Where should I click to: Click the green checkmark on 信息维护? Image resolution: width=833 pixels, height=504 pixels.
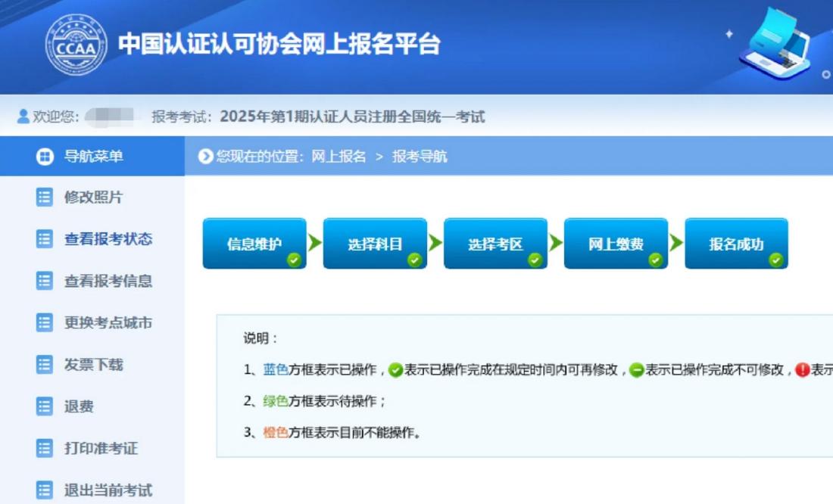tap(294, 260)
